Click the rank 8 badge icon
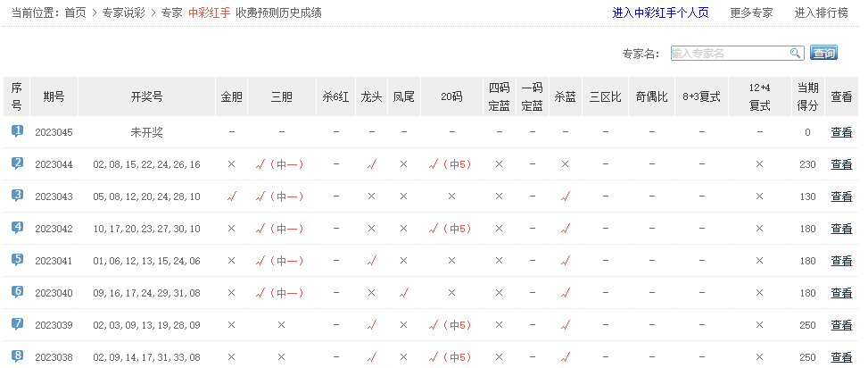The width and height of the screenshot is (868, 368). coord(17,356)
